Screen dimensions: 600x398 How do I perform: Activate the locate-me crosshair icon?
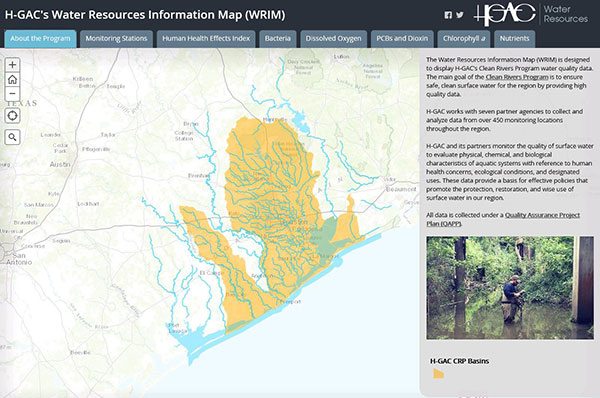[12, 116]
